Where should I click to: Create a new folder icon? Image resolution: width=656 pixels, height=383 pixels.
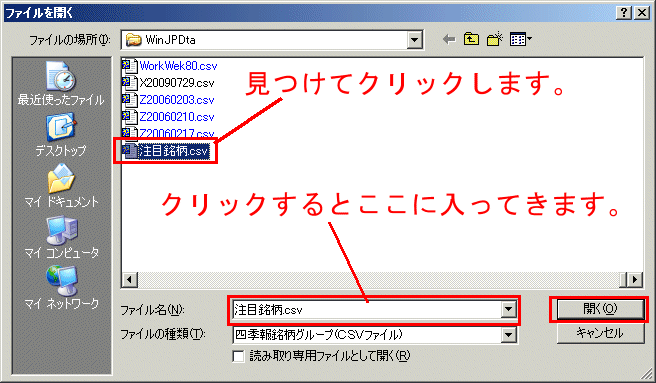(494, 39)
